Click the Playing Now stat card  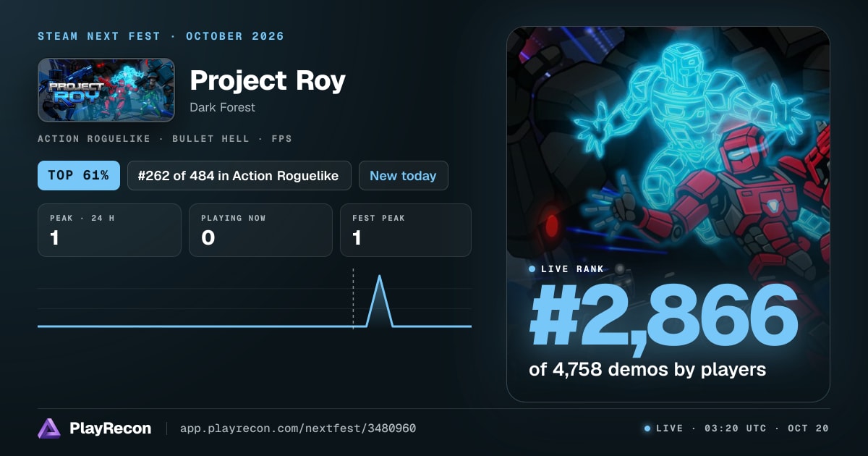(260, 230)
